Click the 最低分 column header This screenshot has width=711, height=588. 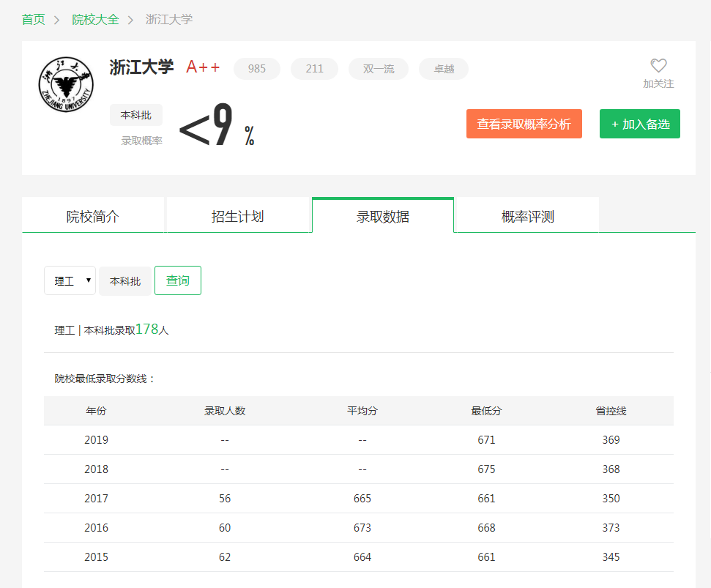[486, 411]
